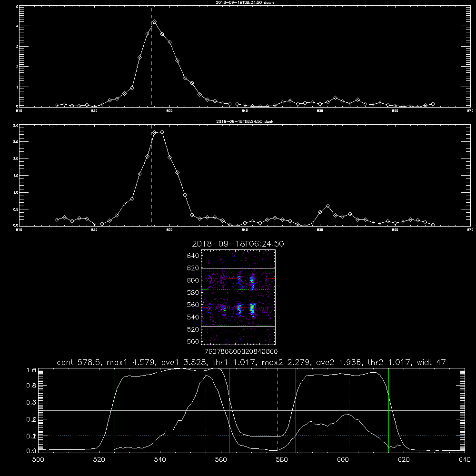This screenshot has height=476, width=476.
Task: Click the green vertical line at 525 in the bottom plot
Action: 115,410
